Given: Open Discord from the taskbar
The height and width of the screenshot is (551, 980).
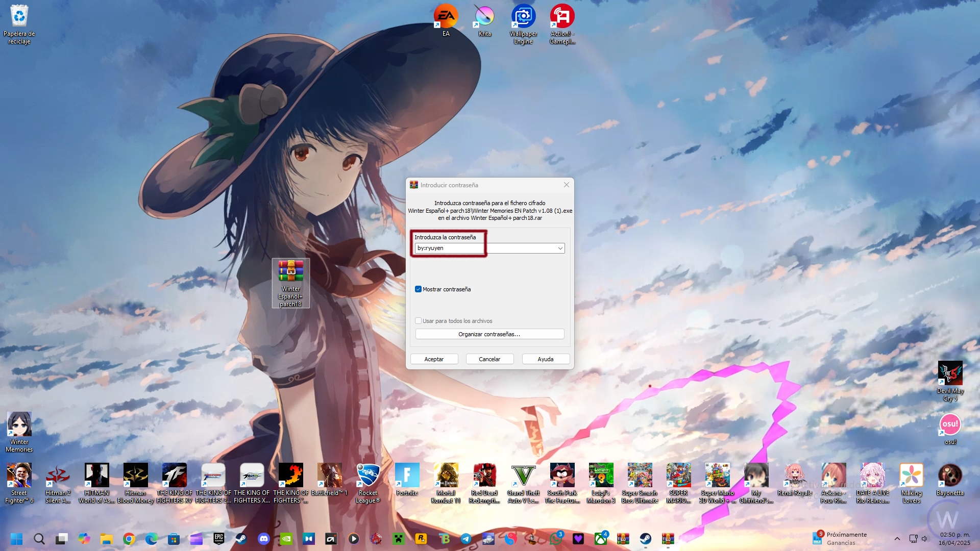Looking at the screenshot, I should tap(264, 539).
